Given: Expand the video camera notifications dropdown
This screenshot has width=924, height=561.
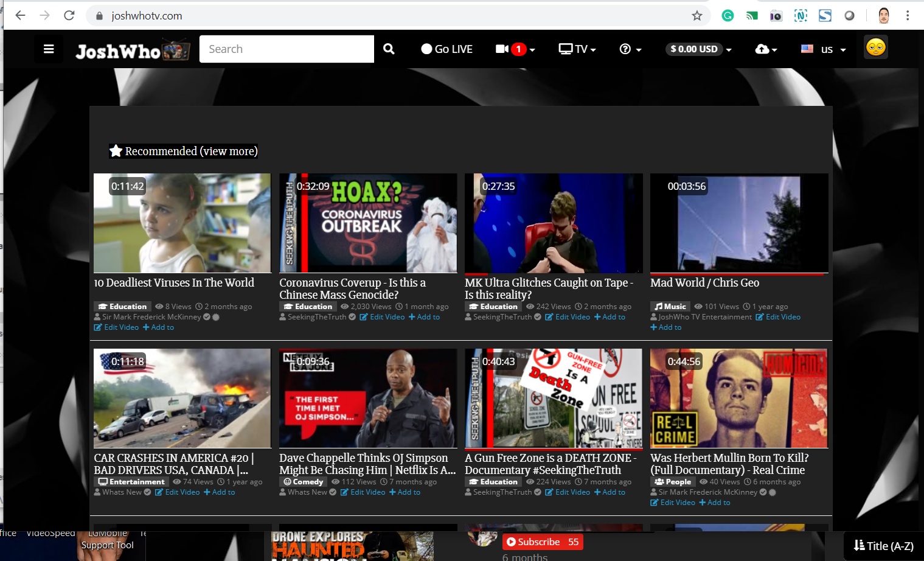Looking at the screenshot, I should [515, 49].
